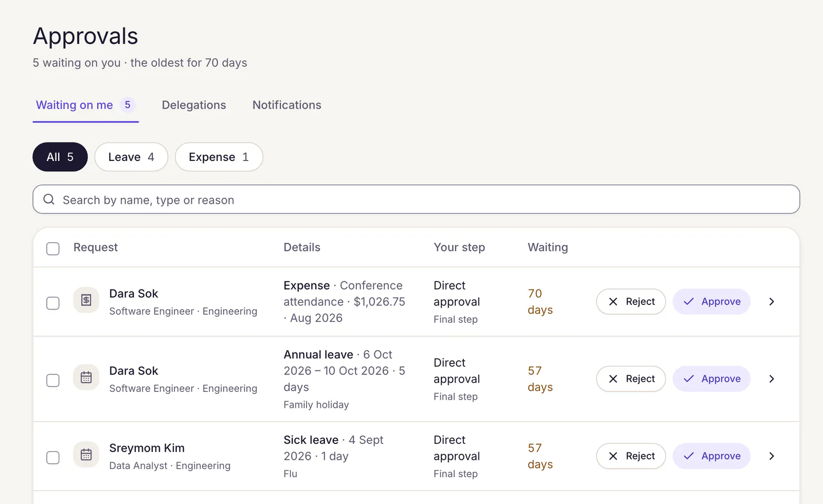Image resolution: width=823 pixels, height=504 pixels.
Task: Reject Sreymom Kim's sick leave request
Action: 631,456
